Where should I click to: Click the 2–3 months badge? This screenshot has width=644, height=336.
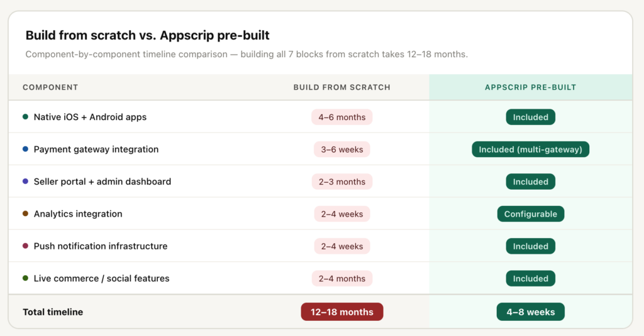[x=341, y=182]
